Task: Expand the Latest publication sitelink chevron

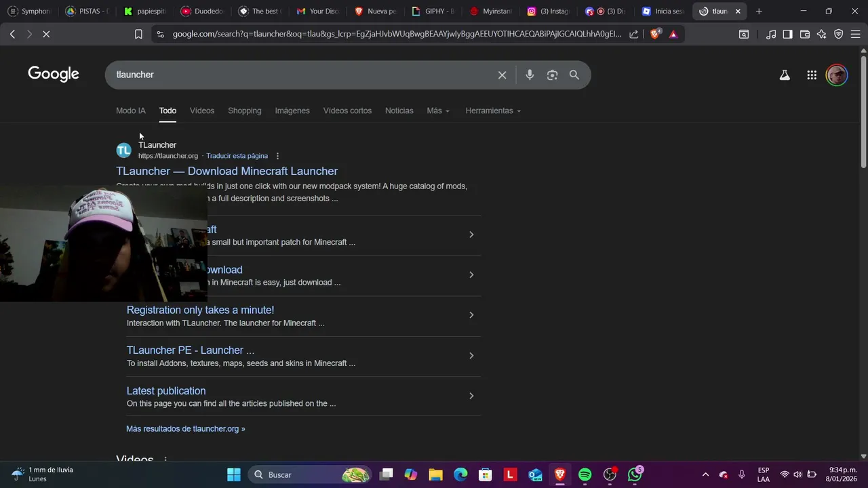Action: coord(471,396)
